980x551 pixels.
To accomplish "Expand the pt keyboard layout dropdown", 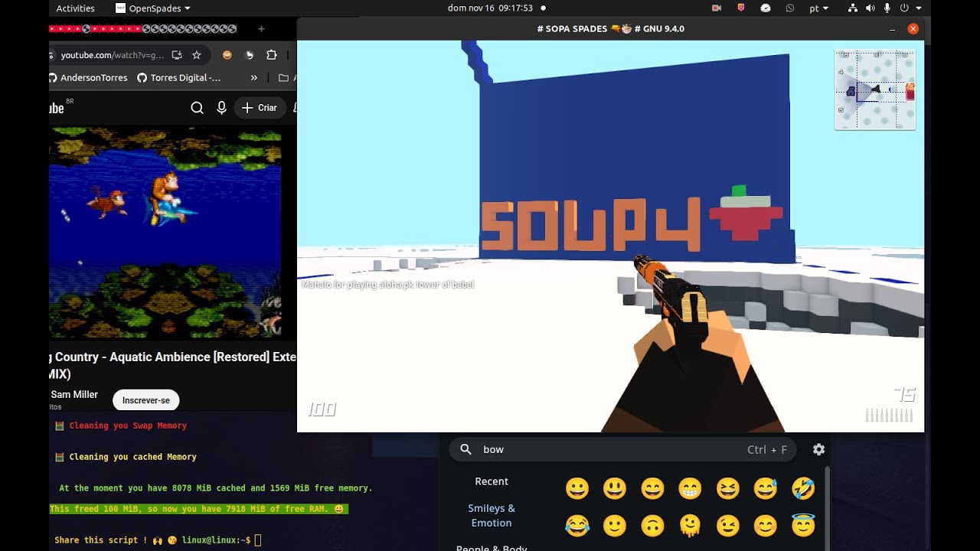I will (x=818, y=8).
